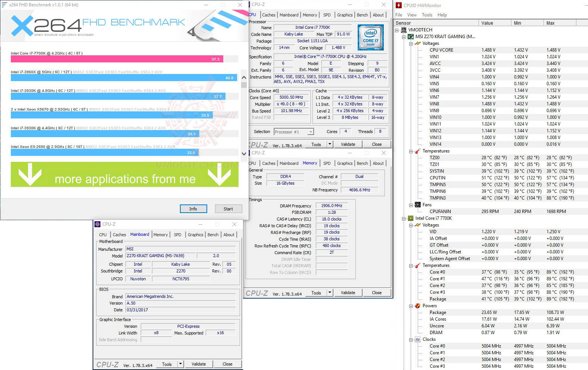Click the scroll-down arrow of the x264 results list
Screen dimensions: 588x370
pos(244,154)
